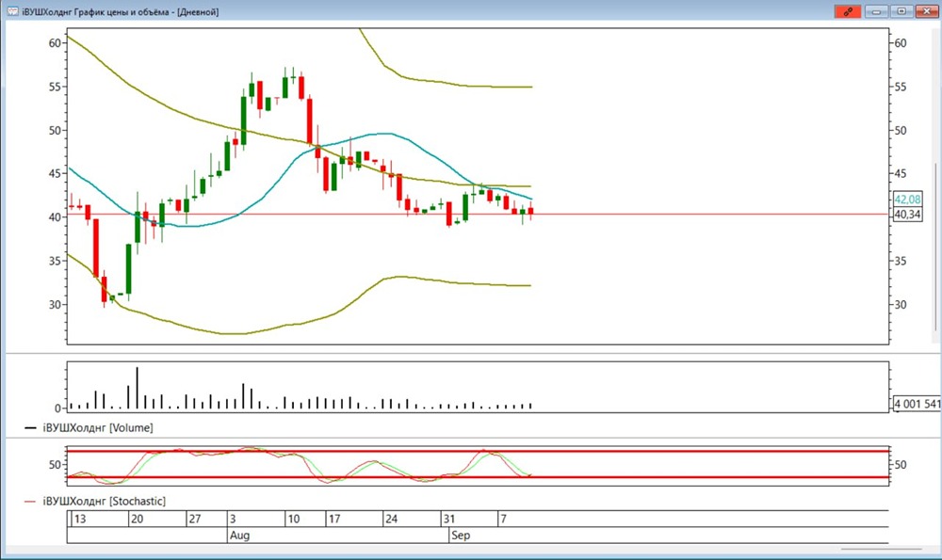Maximize the iВУШХолднг chart window

coord(901,11)
